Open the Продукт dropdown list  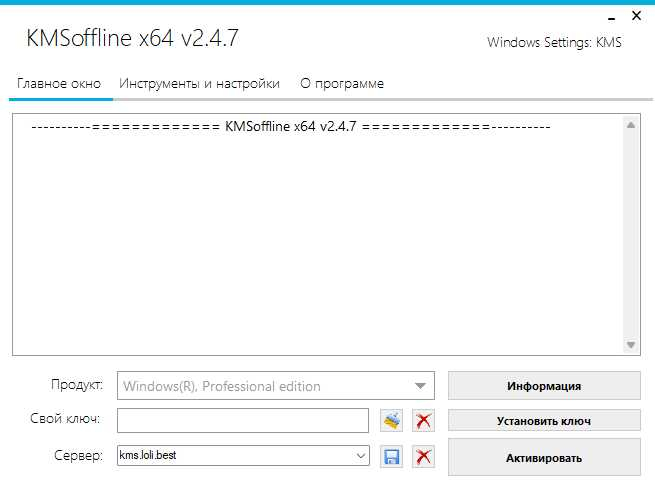click(x=420, y=386)
